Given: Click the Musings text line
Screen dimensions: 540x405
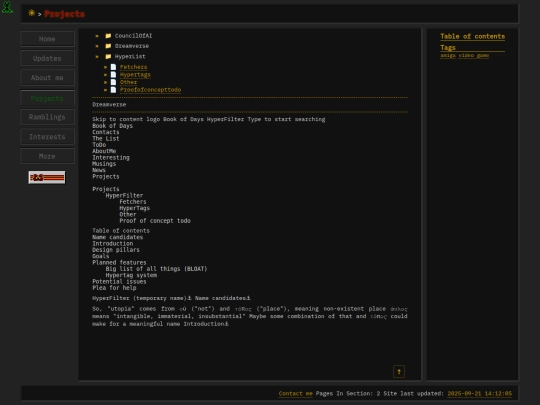Looking at the screenshot, I should tap(104, 164).
